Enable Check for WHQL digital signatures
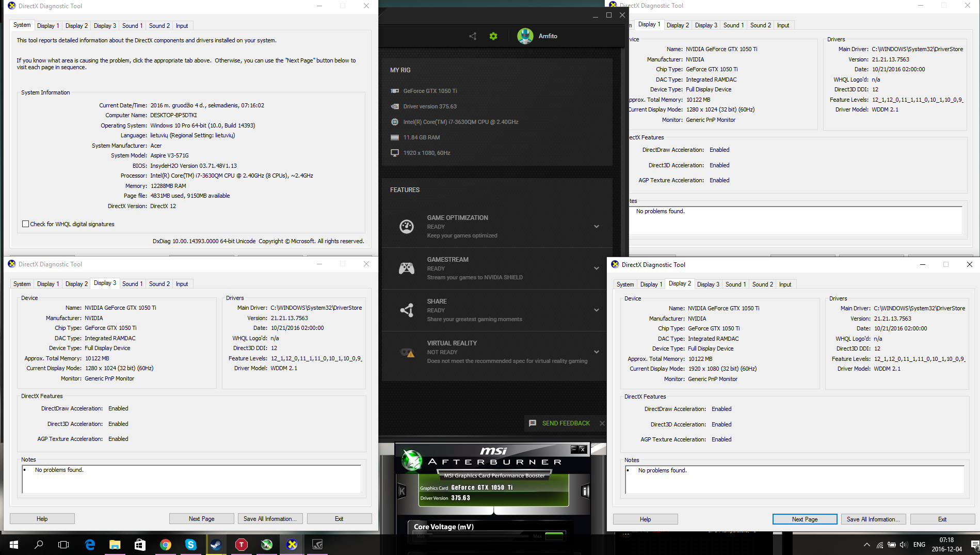Image resolution: width=980 pixels, height=555 pixels. click(25, 224)
